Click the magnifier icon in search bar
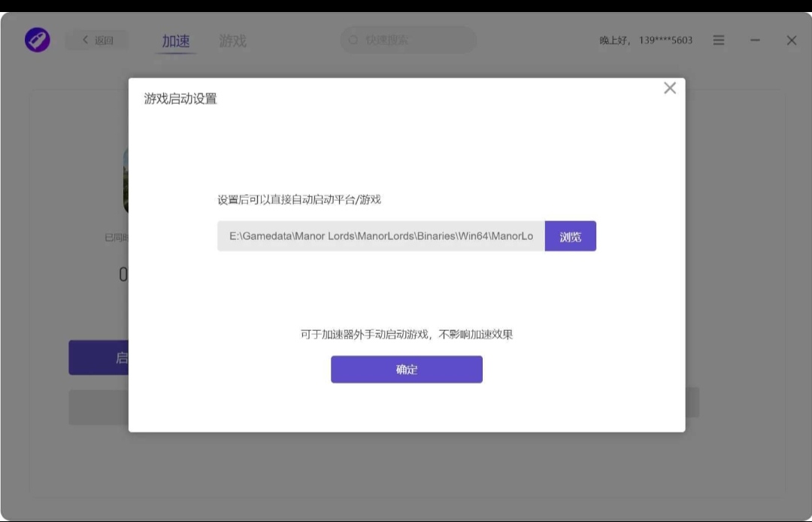Screen dimensions: 812x522 click(353, 40)
